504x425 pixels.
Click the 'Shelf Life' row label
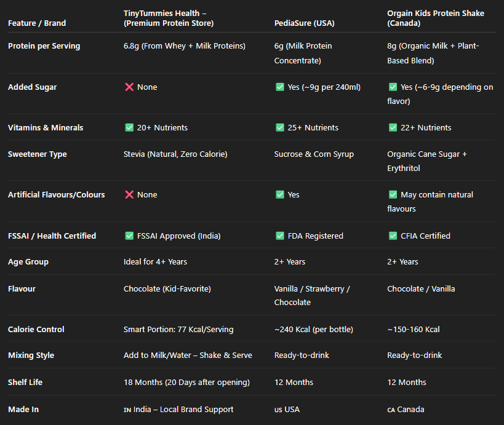tap(25, 383)
